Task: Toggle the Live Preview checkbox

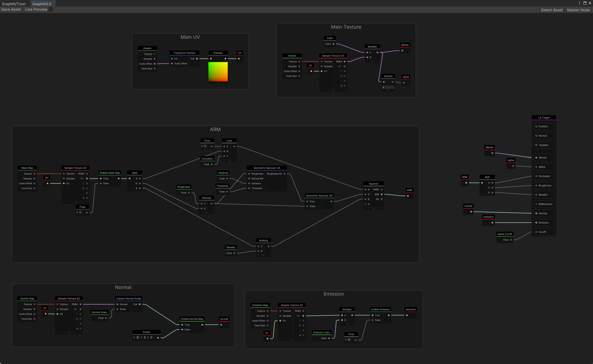Action: pos(51,10)
